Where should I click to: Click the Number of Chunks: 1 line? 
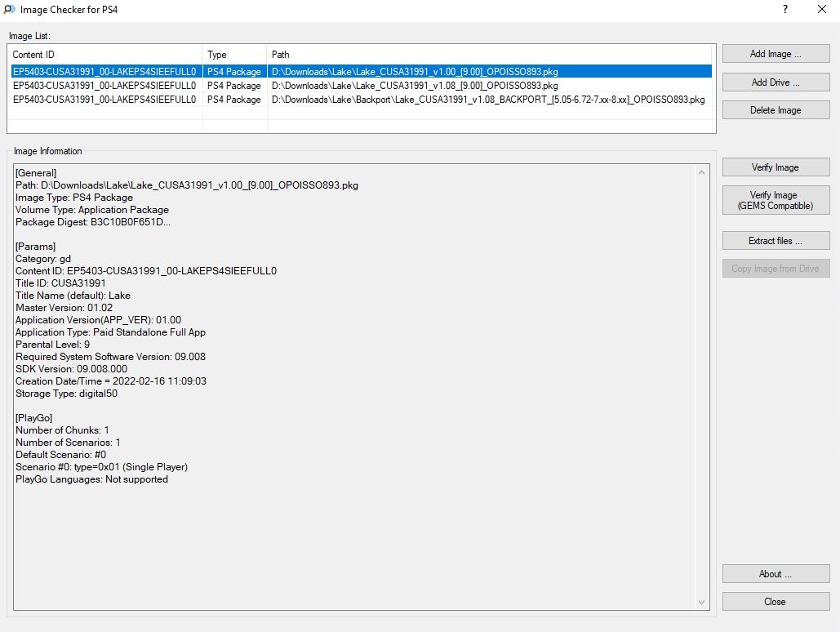point(62,430)
